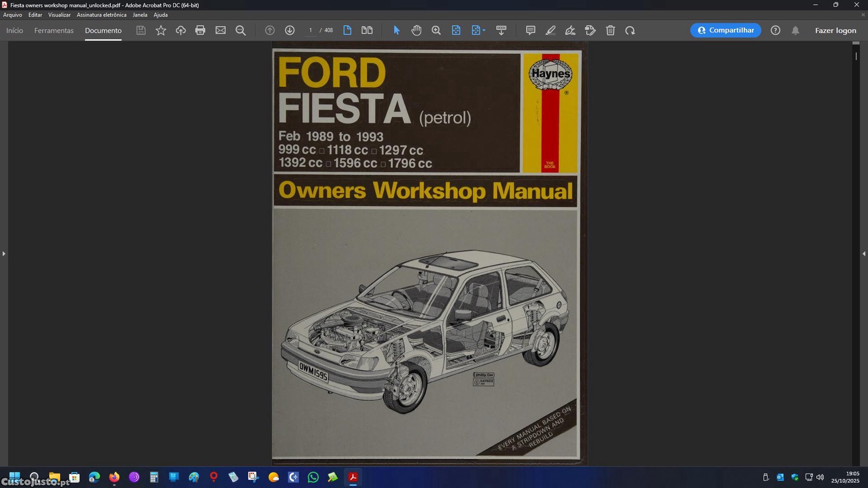Activate the highlight text tool
The width and height of the screenshot is (868, 488).
click(x=550, y=30)
